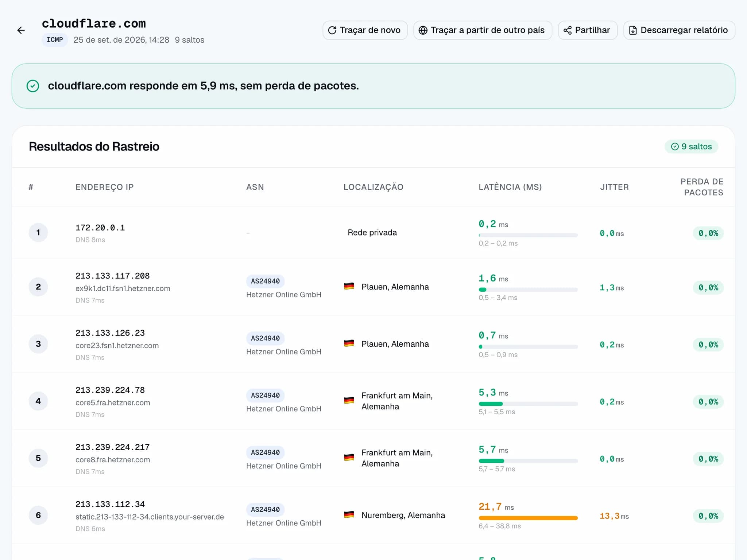Viewport: 747px width, 560px height.
Task: Click AS24940 badge in hop 4 row
Action: [x=265, y=395]
